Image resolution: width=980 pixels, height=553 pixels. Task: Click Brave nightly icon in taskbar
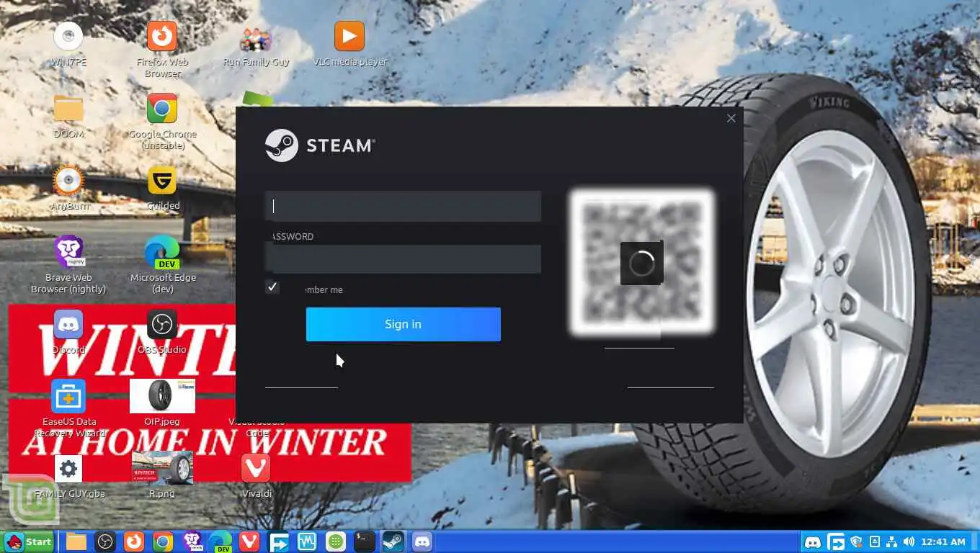coord(192,541)
